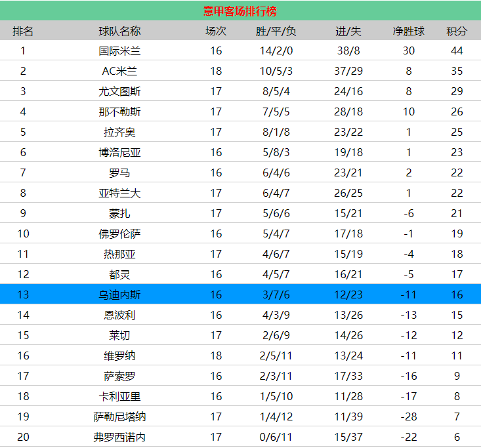The height and width of the screenshot is (448, 481).
Task: Click the 净胜球 column header
Action: pos(408,31)
